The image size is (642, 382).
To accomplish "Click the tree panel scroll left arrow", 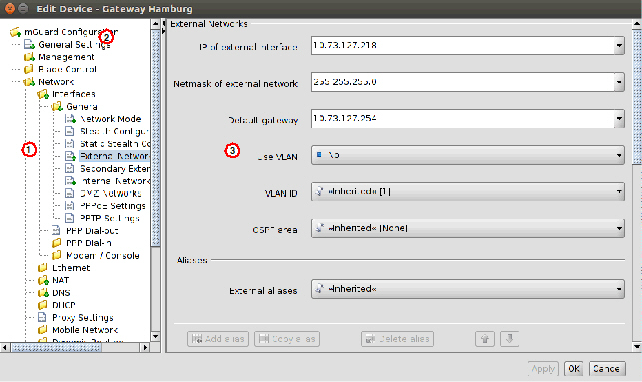I will click(x=5, y=348).
